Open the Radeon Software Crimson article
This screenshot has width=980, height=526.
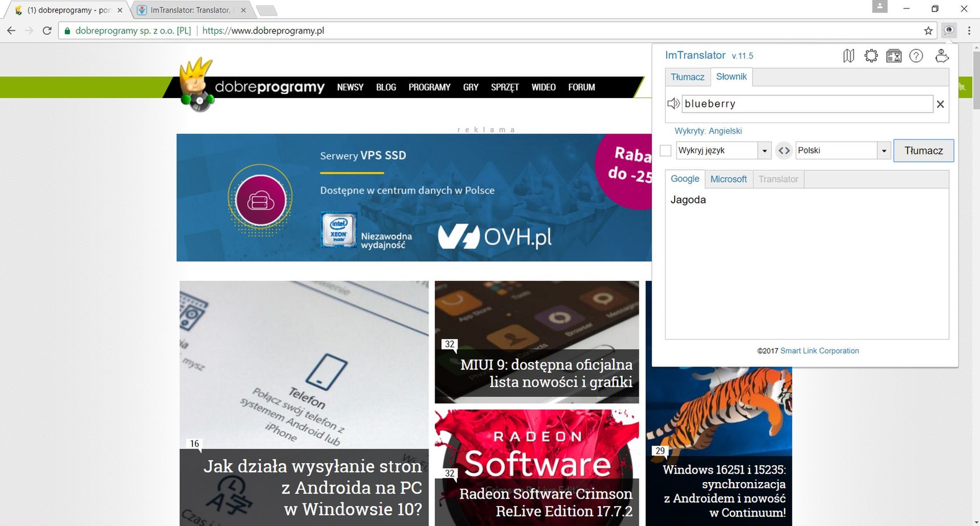pos(537,467)
